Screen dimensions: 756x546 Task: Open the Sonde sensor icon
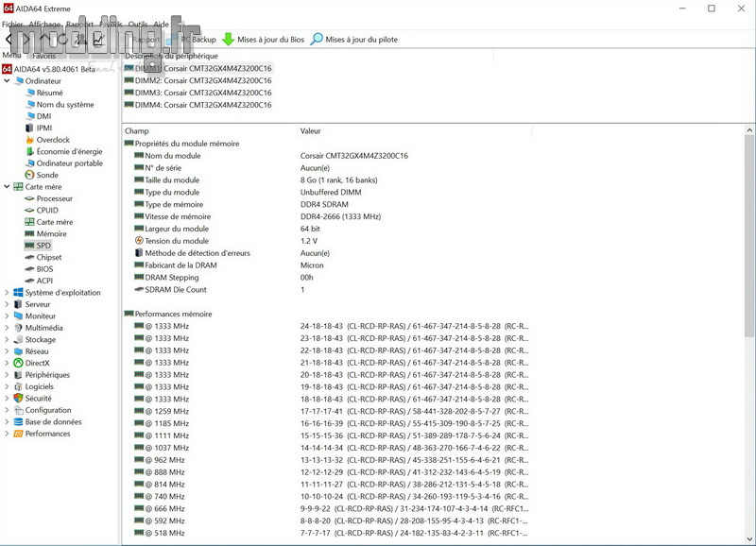(x=30, y=175)
